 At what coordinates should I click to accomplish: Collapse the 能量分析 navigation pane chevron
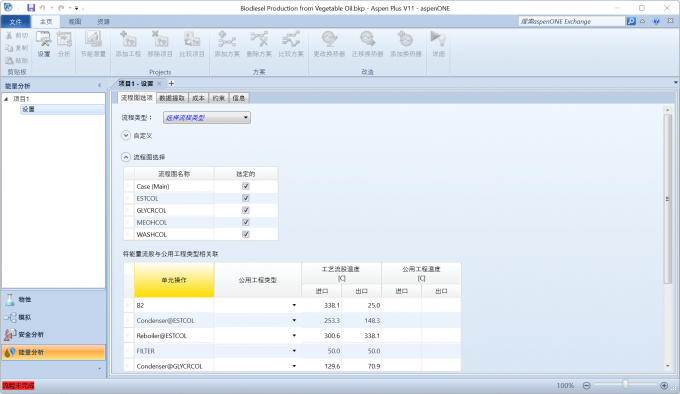pos(100,86)
